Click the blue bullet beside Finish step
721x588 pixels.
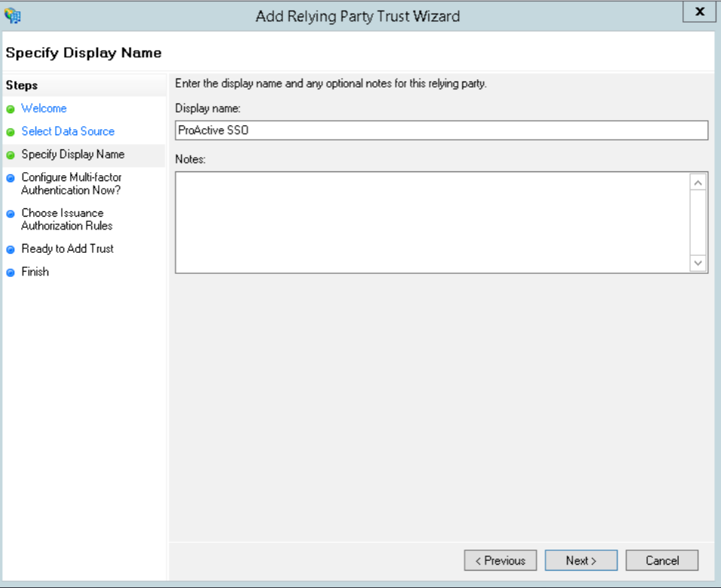point(11,272)
